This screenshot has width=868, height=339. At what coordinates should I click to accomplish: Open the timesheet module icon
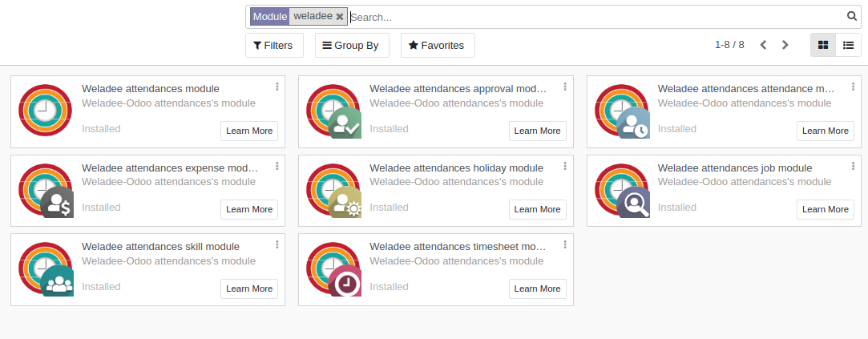(333, 269)
